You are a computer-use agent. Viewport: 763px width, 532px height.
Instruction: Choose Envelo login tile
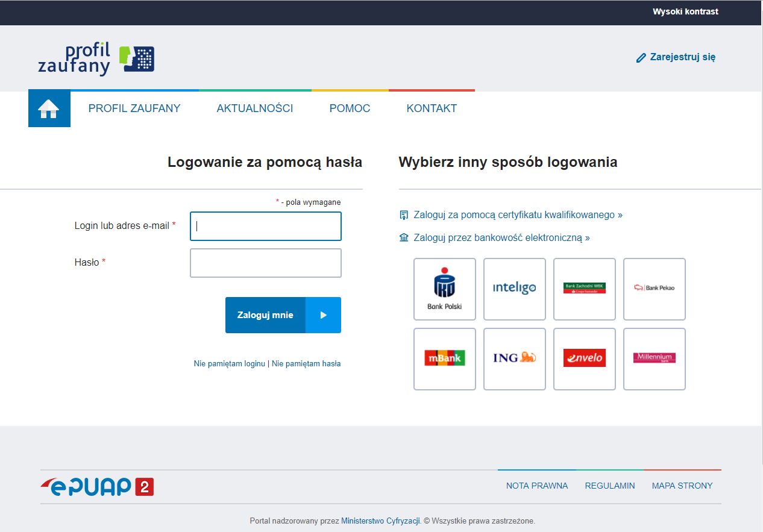pos(585,359)
